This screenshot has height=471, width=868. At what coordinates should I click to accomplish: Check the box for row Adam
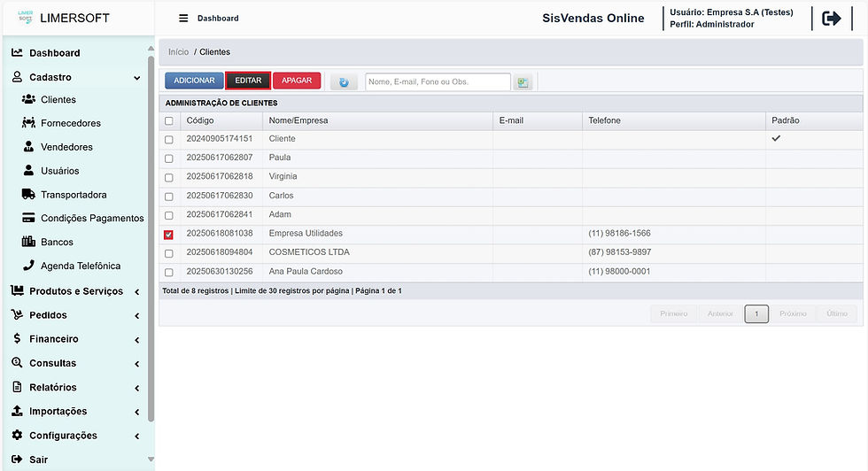[x=169, y=215]
